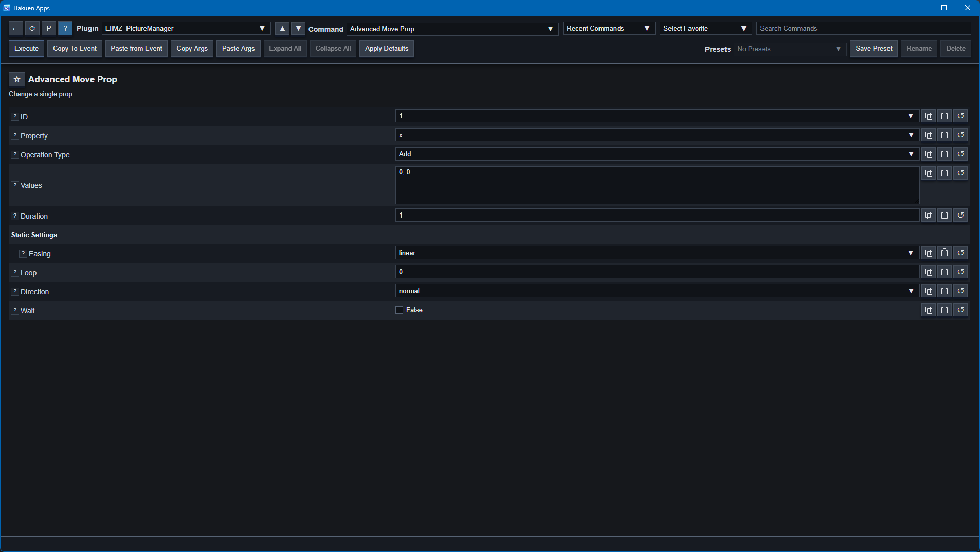Copy the Easing row value
This screenshot has width=980, height=552.
point(929,253)
